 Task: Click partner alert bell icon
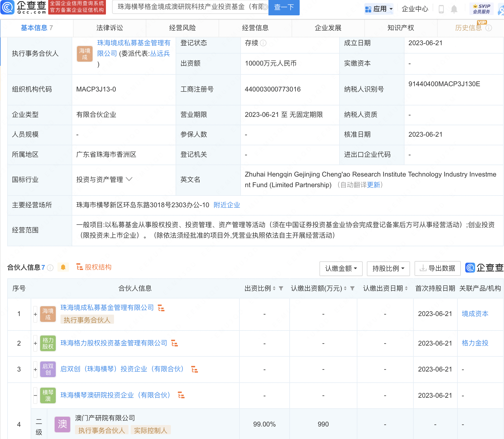click(63, 267)
